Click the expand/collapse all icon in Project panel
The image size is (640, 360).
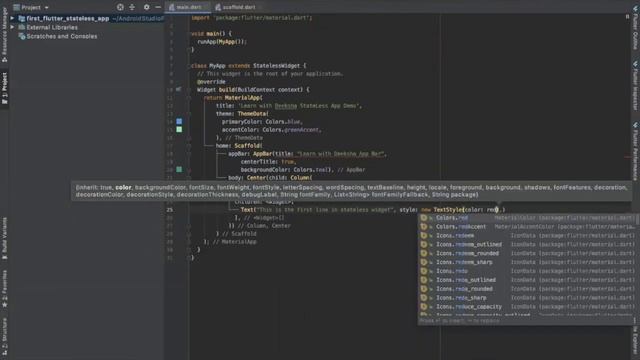click(132, 7)
